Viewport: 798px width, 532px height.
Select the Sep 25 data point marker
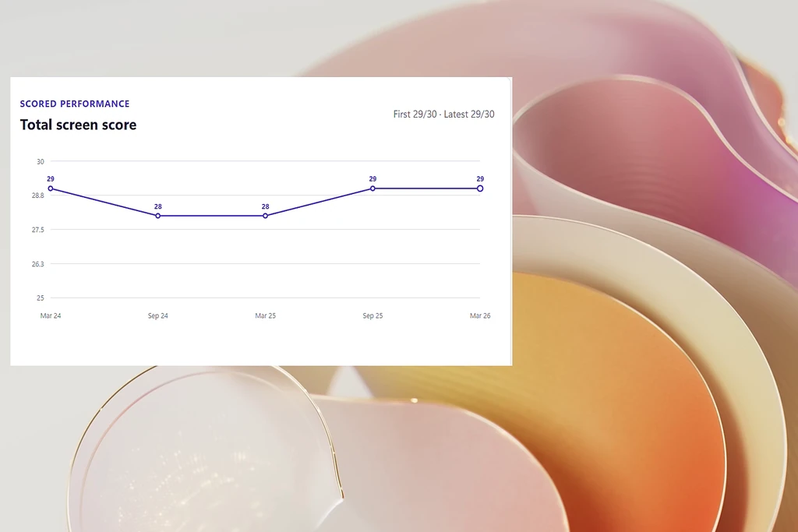tap(373, 188)
